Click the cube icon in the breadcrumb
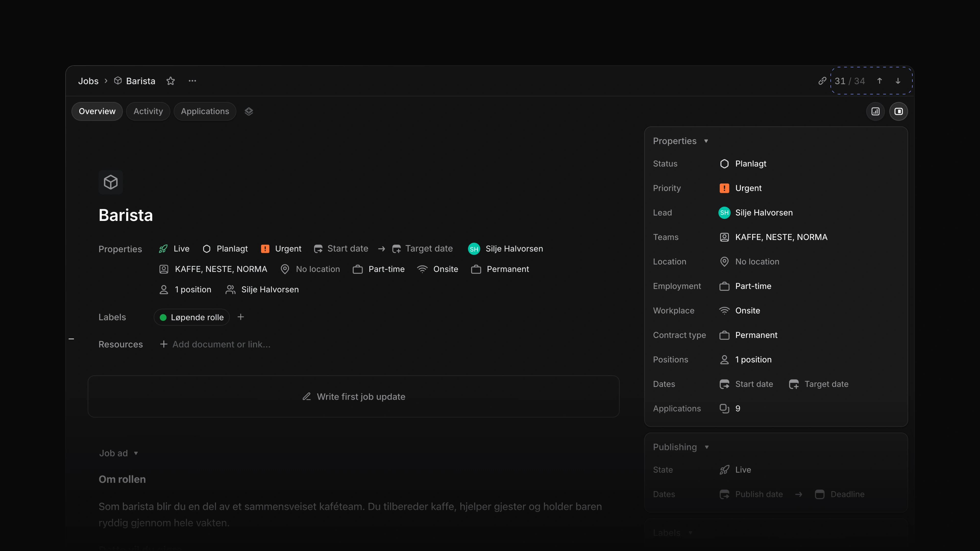The width and height of the screenshot is (980, 551). (118, 81)
